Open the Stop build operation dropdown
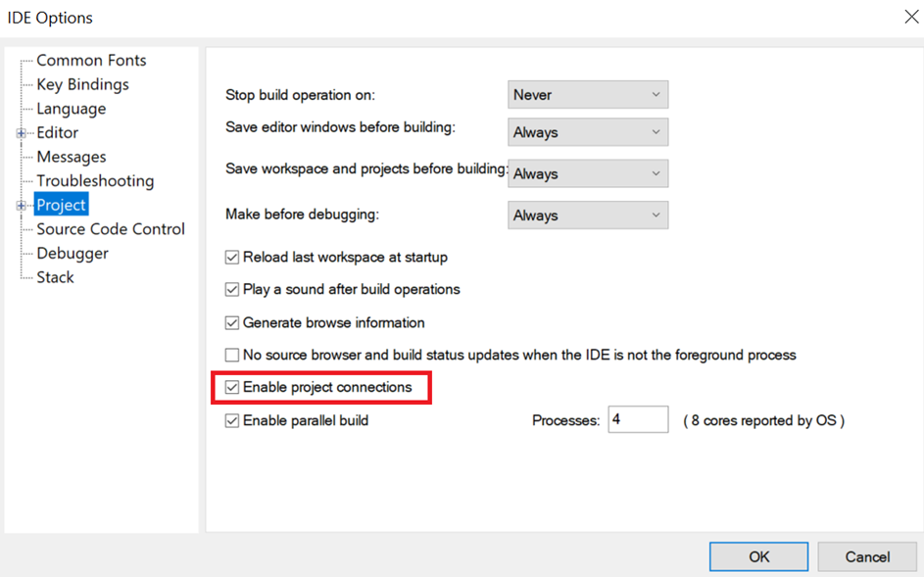The width and height of the screenshot is (924, 577). [x=588, y=95]
